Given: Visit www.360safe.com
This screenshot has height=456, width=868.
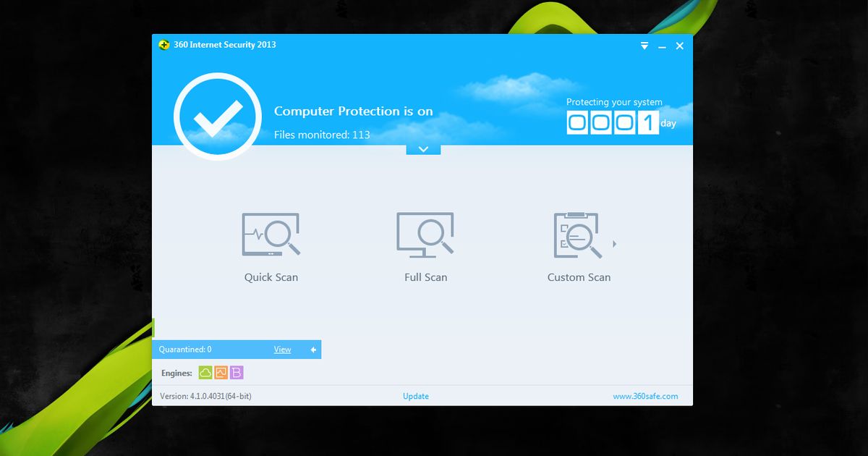Looking at the screenshot, I should [x=646, y=396].
